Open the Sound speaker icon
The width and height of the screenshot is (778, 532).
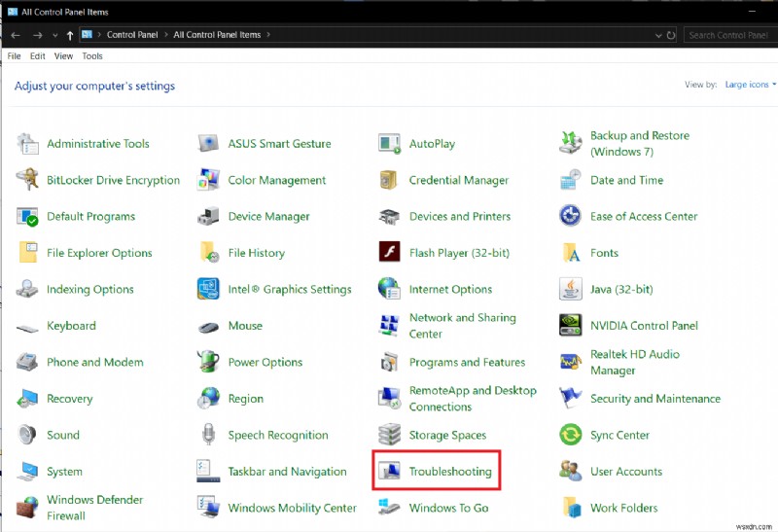click(x=28, y=435)
